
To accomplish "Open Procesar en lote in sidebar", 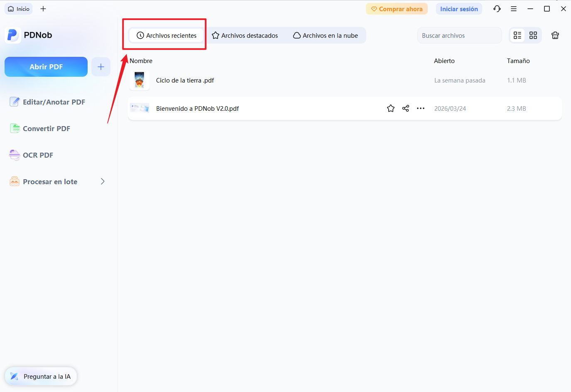I will coord(44,182).
